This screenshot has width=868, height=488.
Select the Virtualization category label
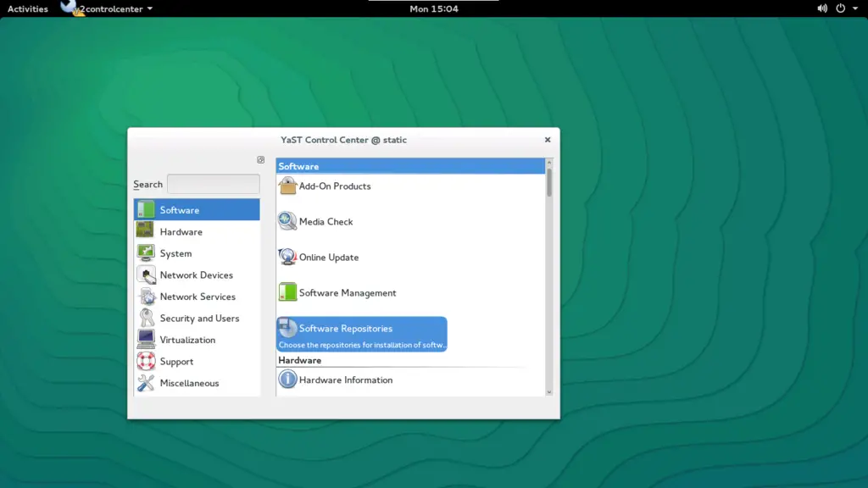point(187,340)
